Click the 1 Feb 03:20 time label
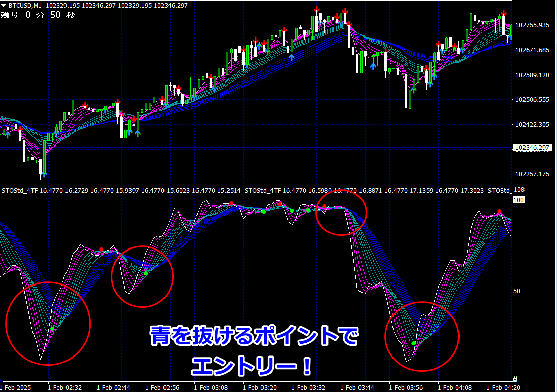 pyautogui.click(x=259, y=388)
